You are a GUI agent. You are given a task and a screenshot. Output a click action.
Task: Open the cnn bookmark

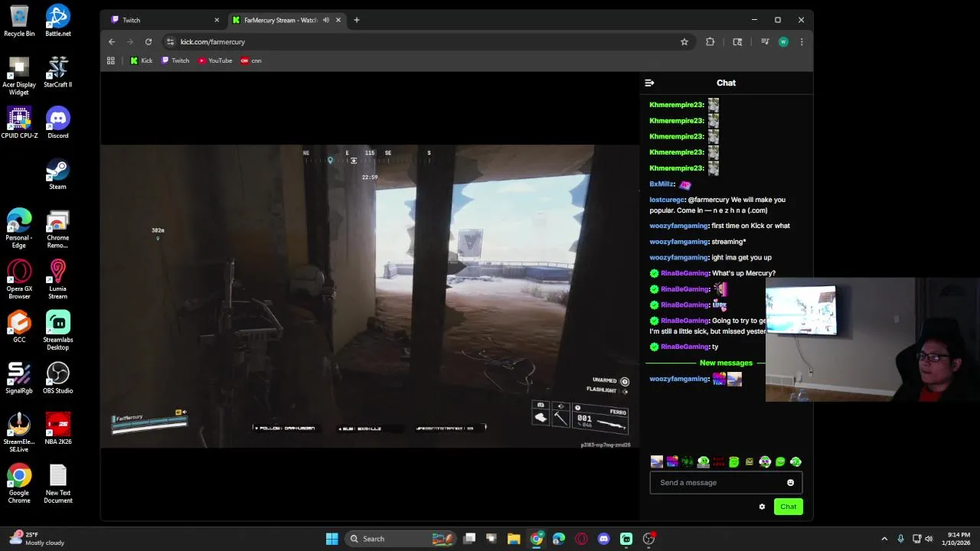(x=251, y=60)
